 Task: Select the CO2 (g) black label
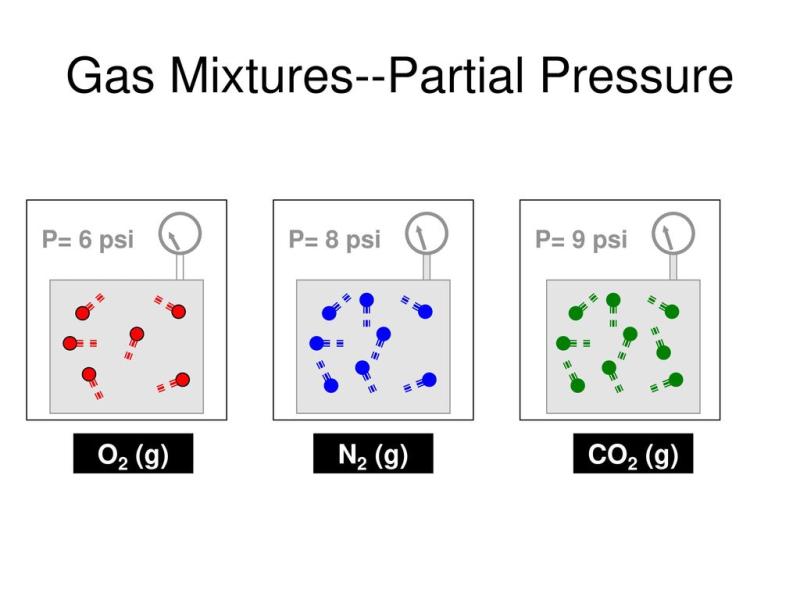(633, 454)
